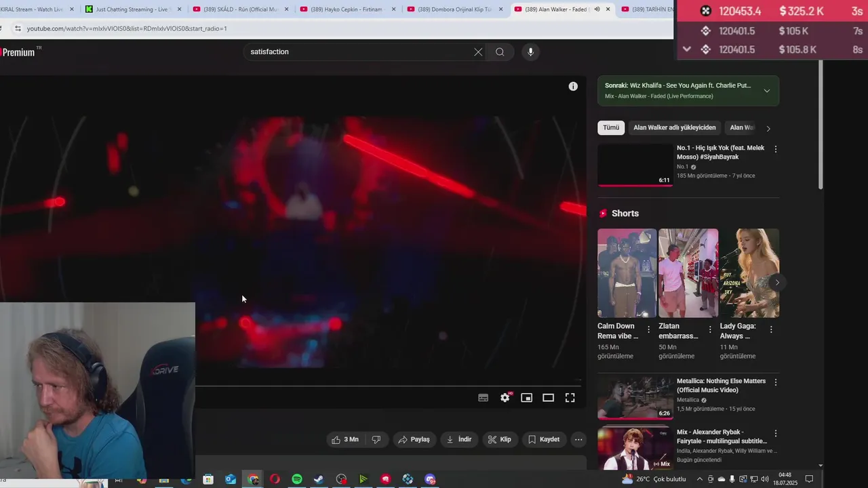
Task: Create a clip with Klip button
Action: (x=500, y=439)
